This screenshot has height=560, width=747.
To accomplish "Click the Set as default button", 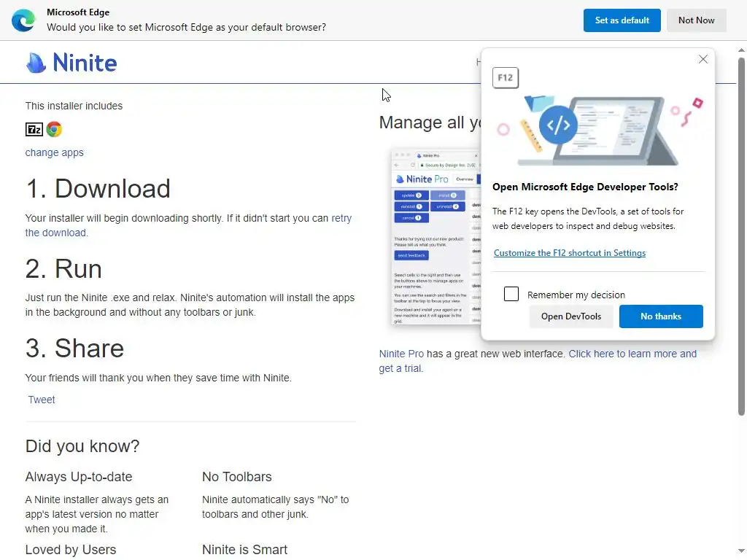I will pos(622,20).
